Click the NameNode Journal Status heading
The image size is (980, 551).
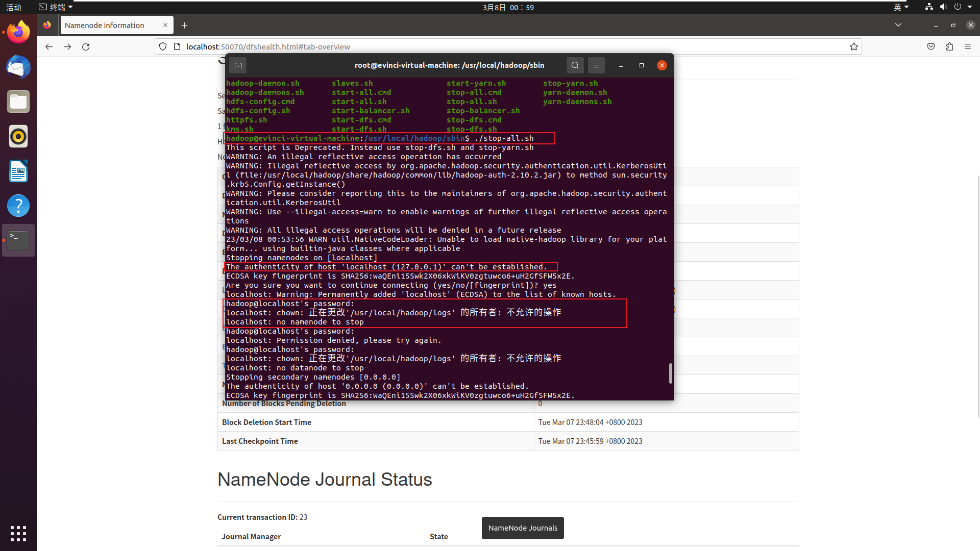(325, 480)
